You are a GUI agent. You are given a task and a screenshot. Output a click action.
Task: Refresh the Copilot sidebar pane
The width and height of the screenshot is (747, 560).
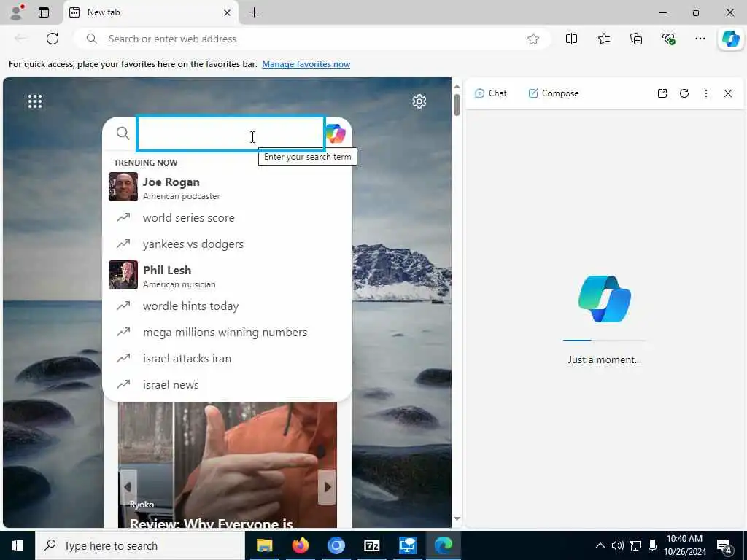coord(684,93)
